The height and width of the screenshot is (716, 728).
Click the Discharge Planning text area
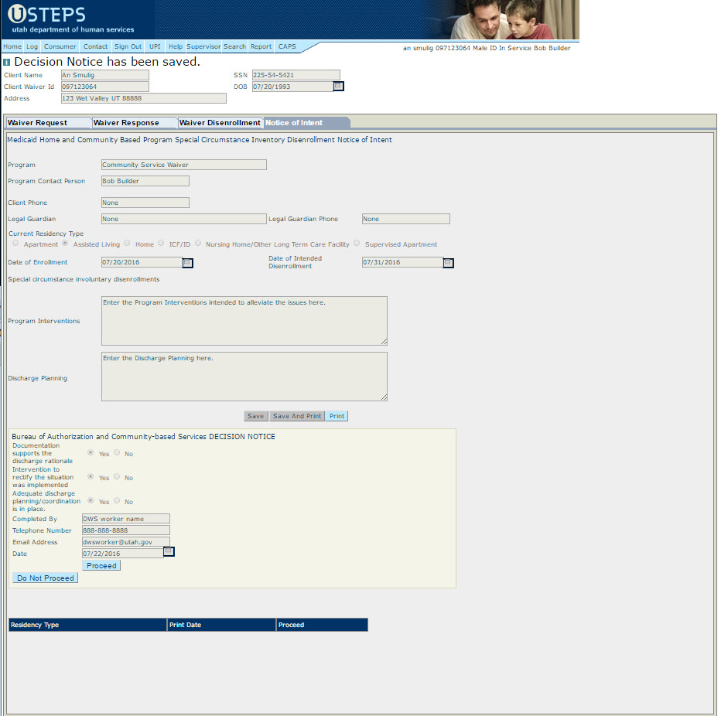[244, 377]
